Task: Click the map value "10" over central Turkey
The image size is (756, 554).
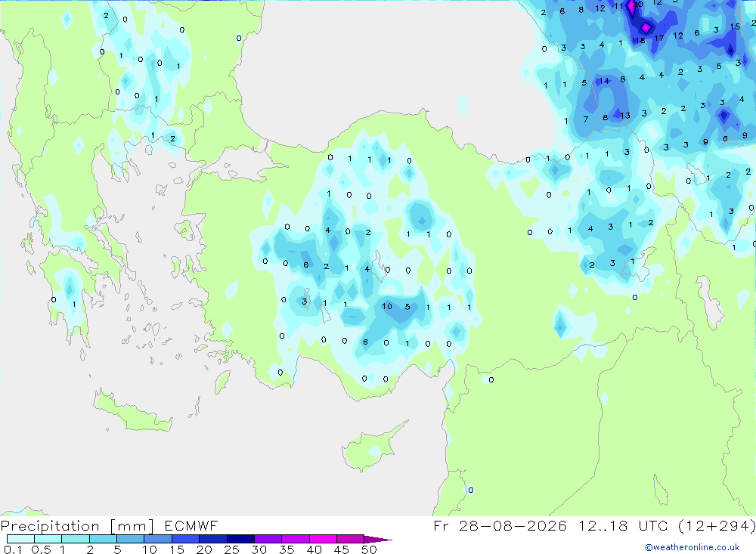Action: tap(386, 306)
